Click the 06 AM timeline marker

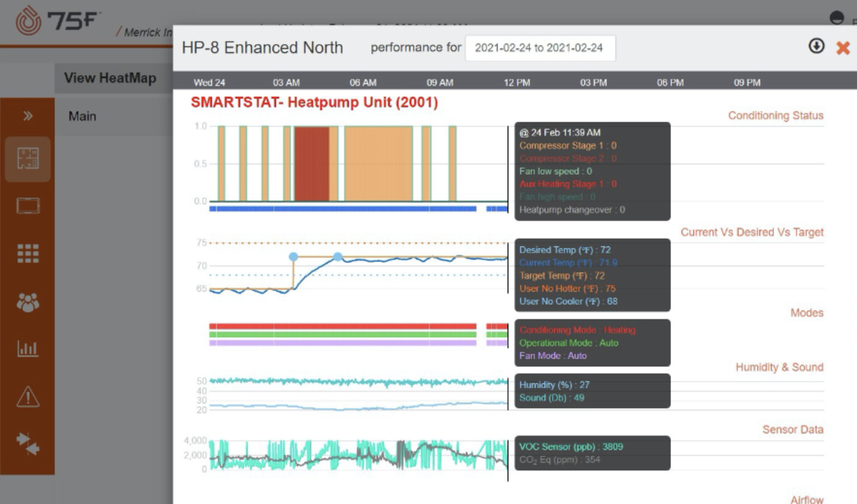pos(363,83)
